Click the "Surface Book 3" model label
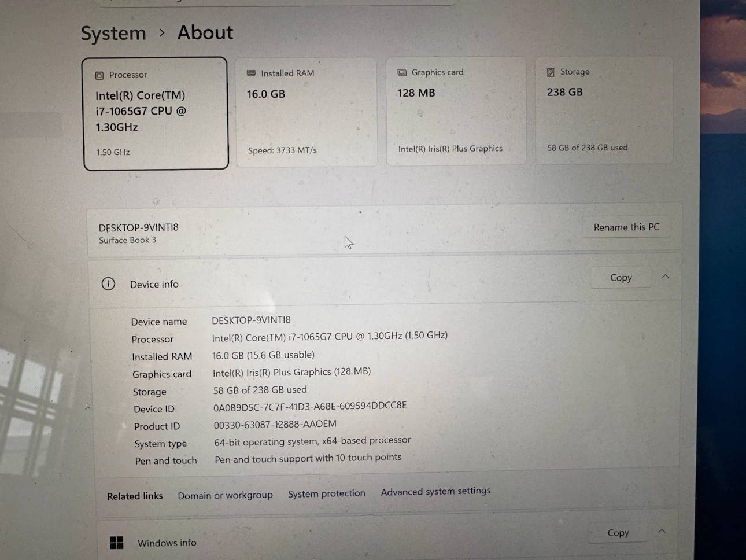 [x=127, y=240]
